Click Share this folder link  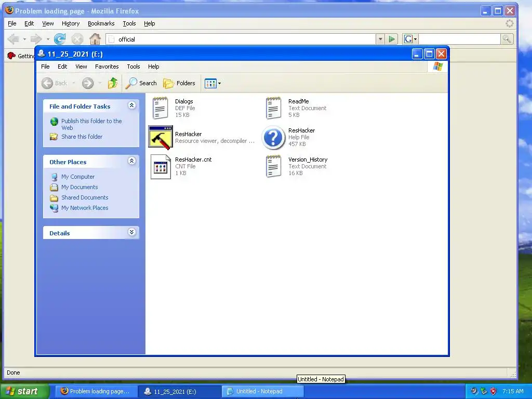pos(82,137)
